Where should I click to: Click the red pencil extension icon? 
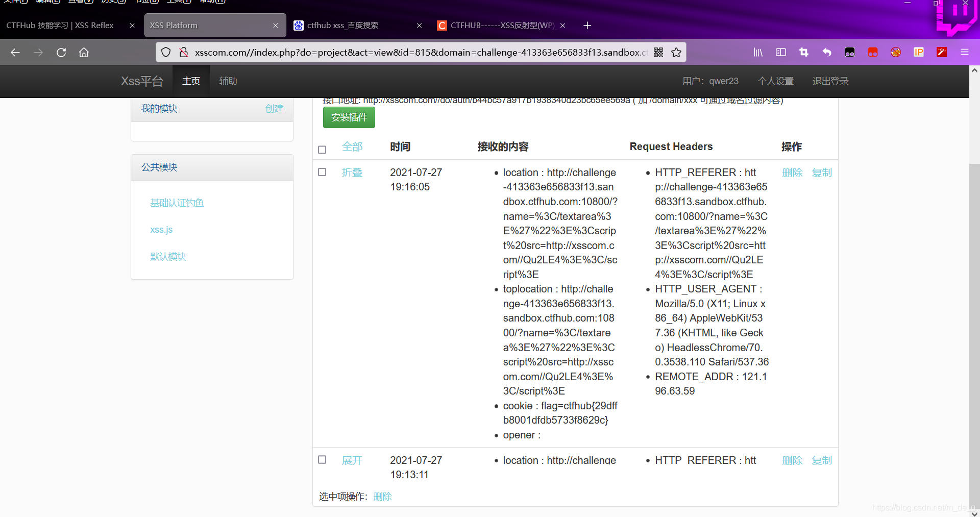pyautogui.click(x=942, y=53)
